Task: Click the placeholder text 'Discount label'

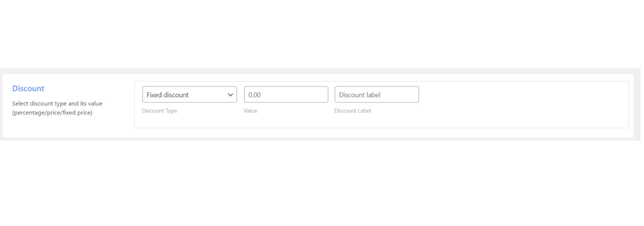Action: pos(359,95)
